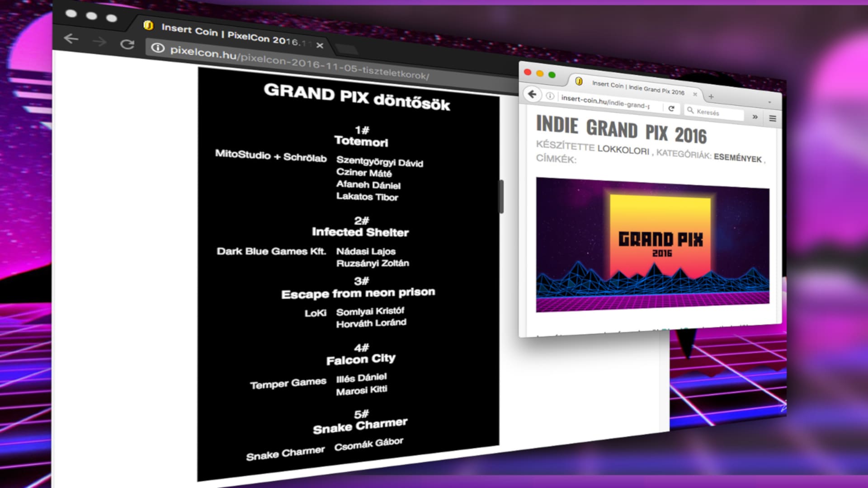
Task: Open the Firefox hamburger menu
Action: 773,118
